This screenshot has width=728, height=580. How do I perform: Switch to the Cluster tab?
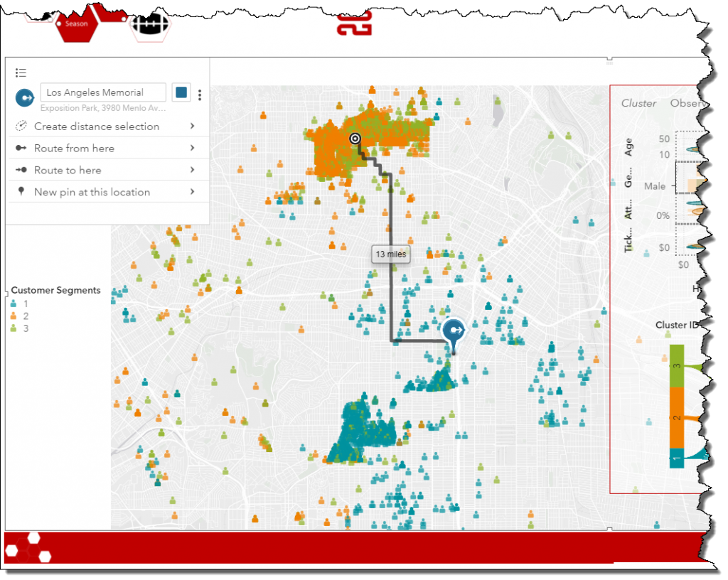(638, 103)
